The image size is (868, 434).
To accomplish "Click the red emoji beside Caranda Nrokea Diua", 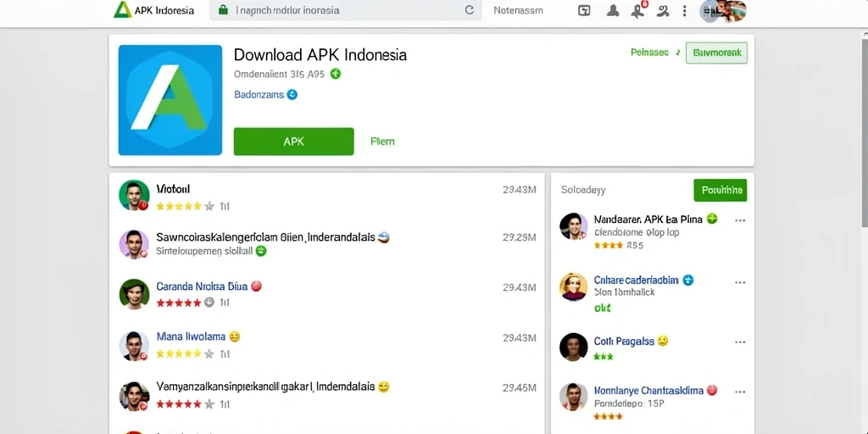I will (256, 287).
